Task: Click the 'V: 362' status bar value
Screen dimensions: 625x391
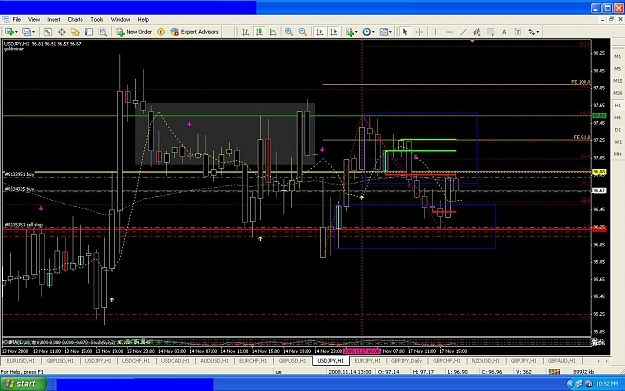Action: coord(523,372)
